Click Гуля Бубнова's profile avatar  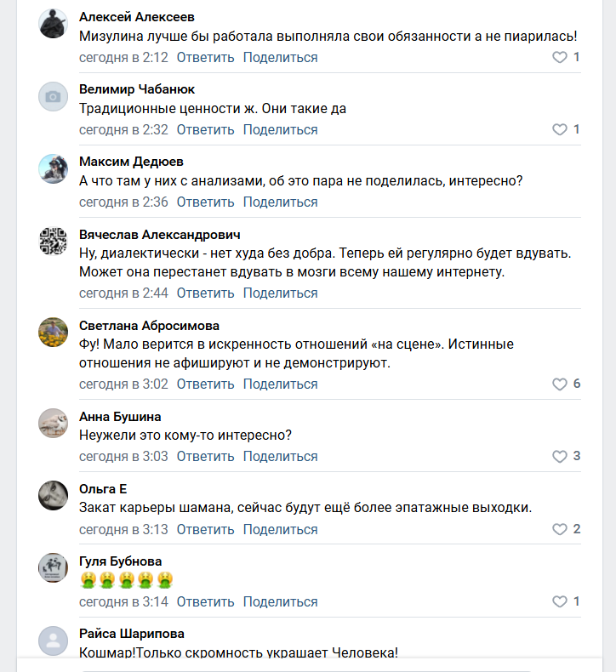coord(53,568)
